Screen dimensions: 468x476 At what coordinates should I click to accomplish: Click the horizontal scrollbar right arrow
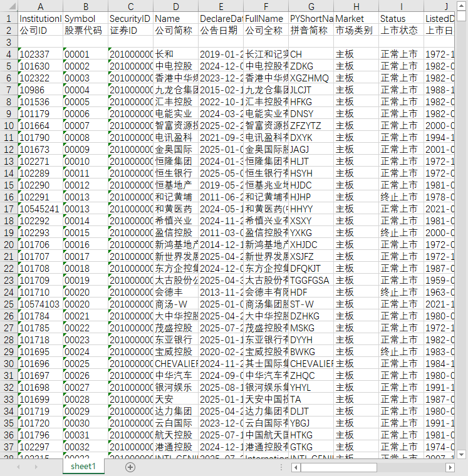(450, 467)
